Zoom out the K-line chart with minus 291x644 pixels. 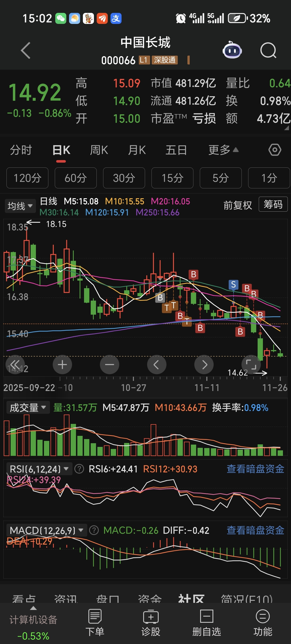(109, 365)
